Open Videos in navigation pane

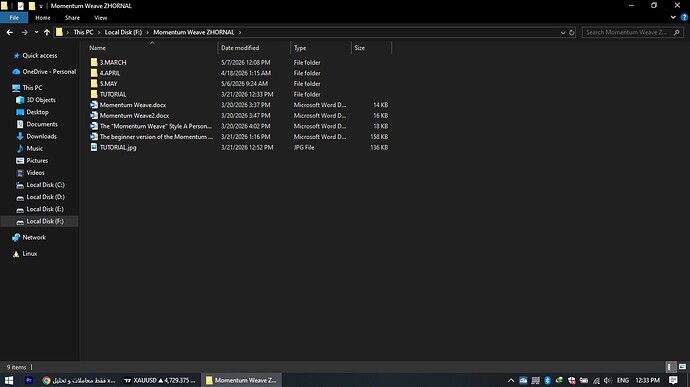pos(35,173)
